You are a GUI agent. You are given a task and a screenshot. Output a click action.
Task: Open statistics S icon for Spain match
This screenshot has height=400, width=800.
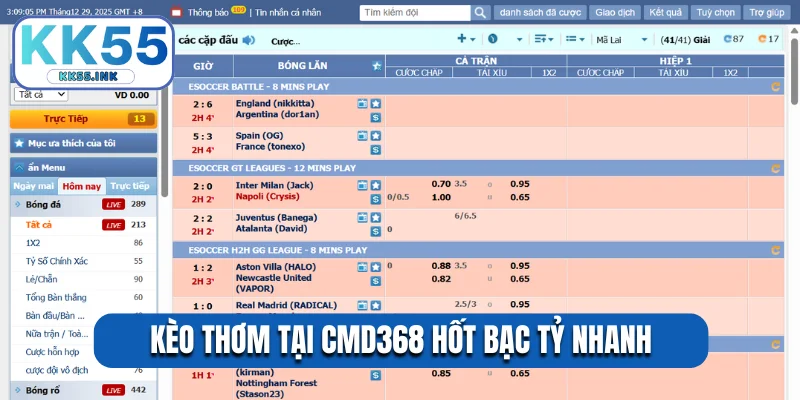pyautogui.click(x=376, y=150)
